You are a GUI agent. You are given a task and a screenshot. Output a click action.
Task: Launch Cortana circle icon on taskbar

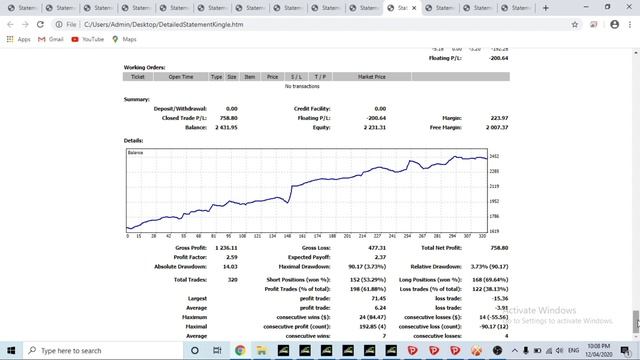pyautogui.click(x=195, y=351)
